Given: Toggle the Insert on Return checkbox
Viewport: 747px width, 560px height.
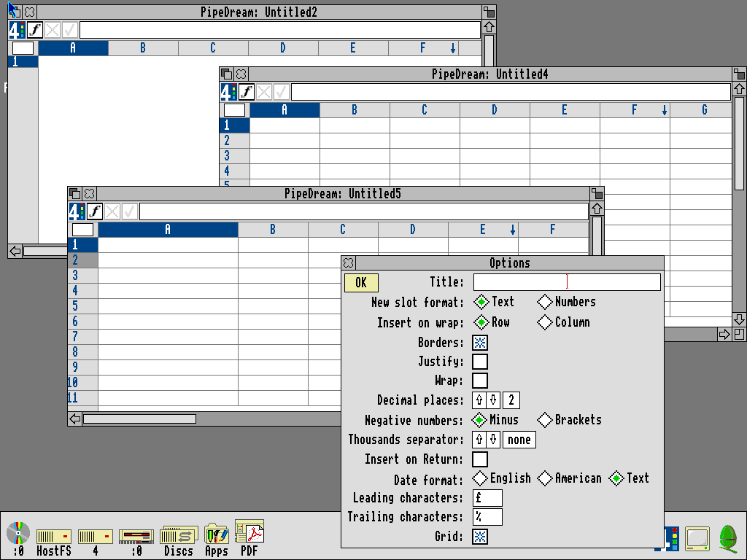Looking at the screenshot, I should [480, 459].
